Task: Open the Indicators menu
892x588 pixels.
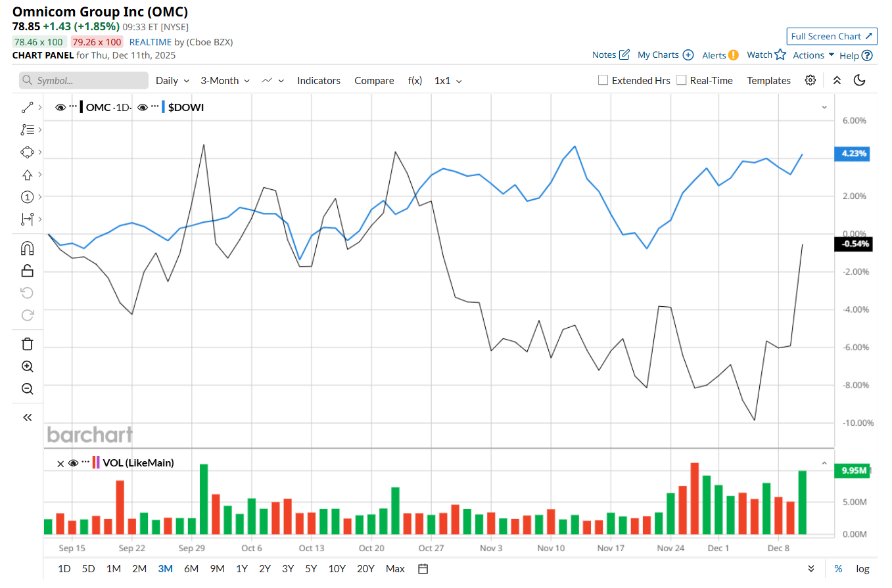Action: 319,80
